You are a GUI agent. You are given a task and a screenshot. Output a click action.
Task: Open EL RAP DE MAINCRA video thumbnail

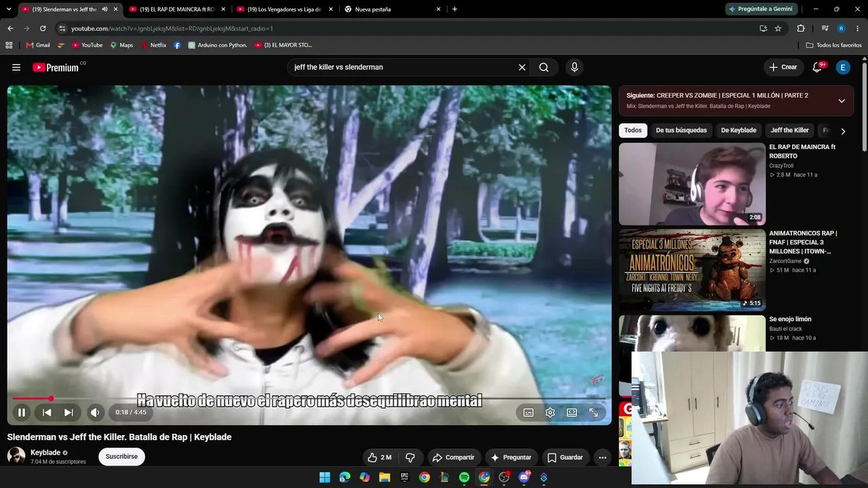pyautogui.click(x=692, y=184)
